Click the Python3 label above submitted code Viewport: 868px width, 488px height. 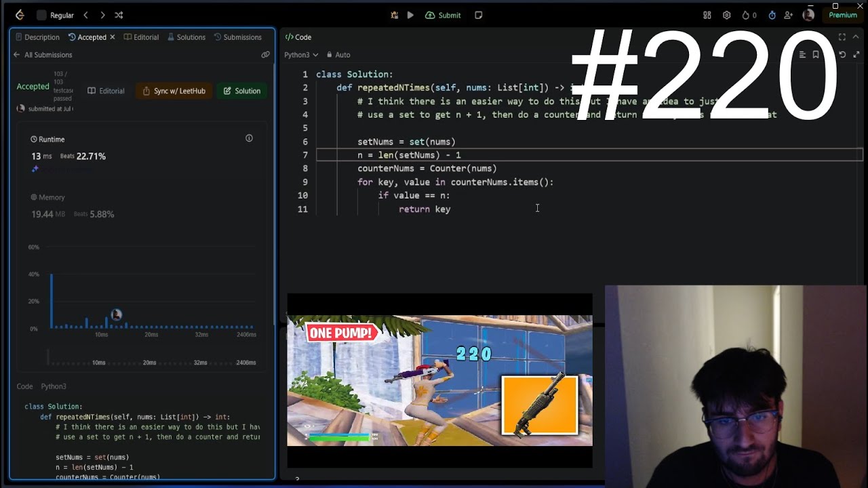(x=54, y=386)
